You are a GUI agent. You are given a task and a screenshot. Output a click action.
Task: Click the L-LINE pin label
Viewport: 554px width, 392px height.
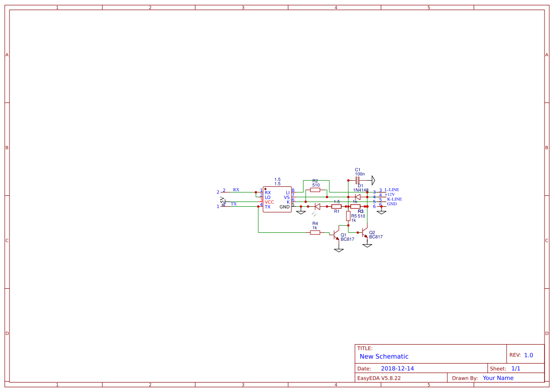[x=391, y=190]
